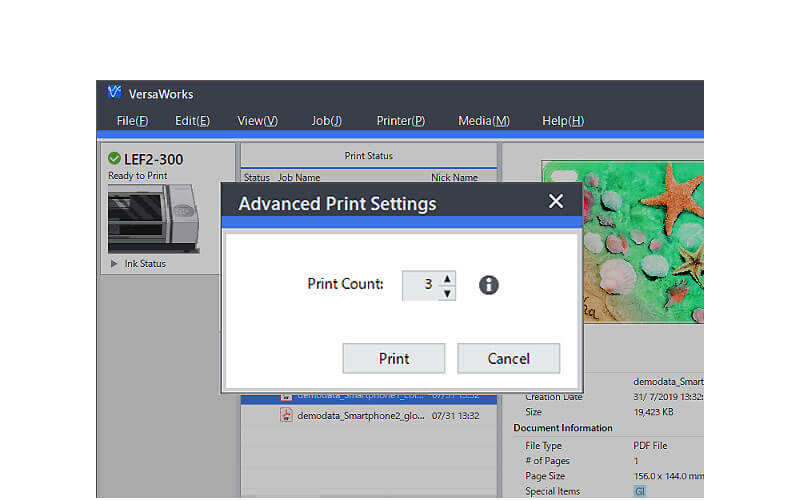800x500 pixels.
Task: Click the Gl special items badge
Action: pyautogui.click(x=639, y=491)
